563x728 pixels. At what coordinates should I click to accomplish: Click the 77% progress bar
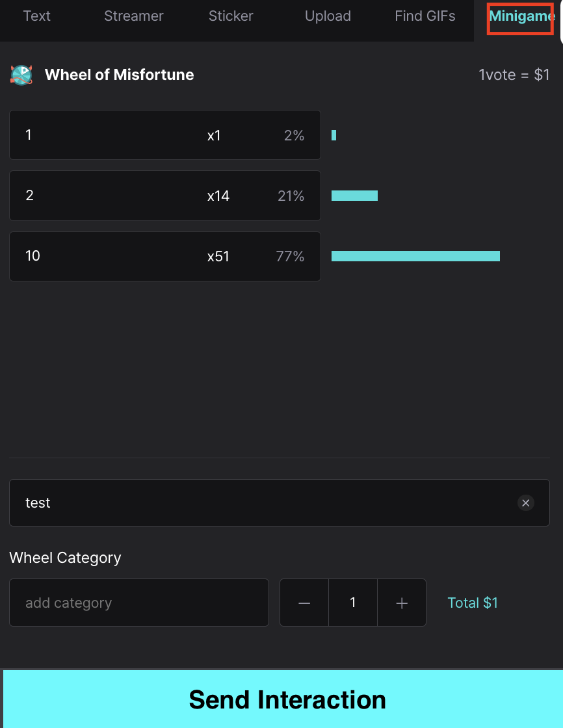click(x=415, y=256)
